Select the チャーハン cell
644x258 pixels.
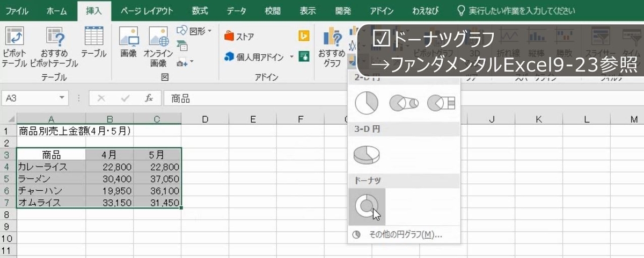pos(51,191)
